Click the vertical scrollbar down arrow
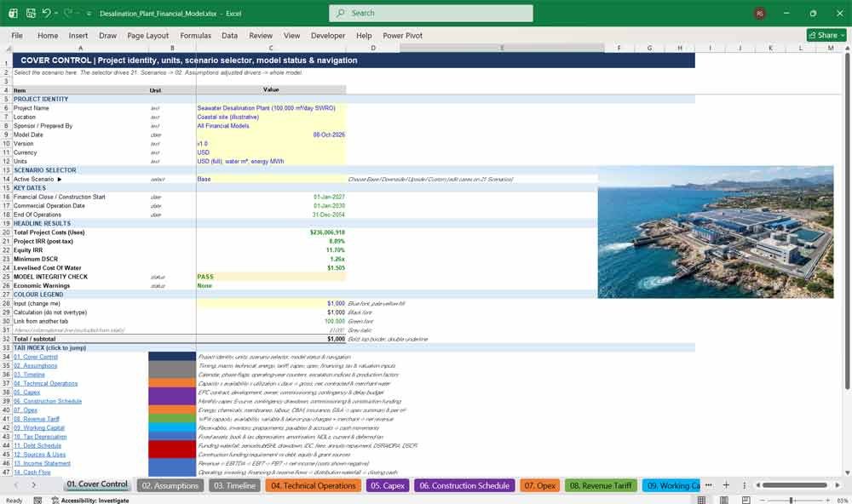This screenshot has height=504, width=852. coord(847,473)
